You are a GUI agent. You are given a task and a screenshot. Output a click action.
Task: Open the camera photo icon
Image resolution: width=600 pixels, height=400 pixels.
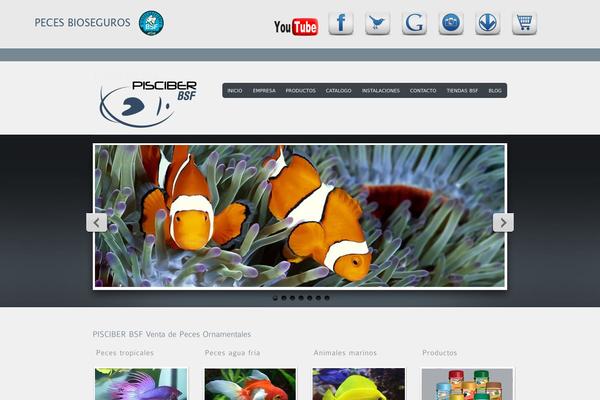[x=451, y=23]
